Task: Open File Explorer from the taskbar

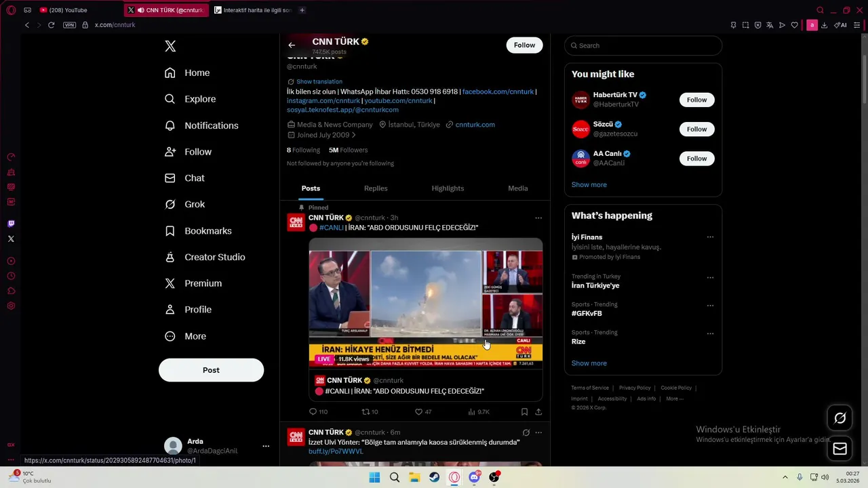Action: (x=414, y=477)
